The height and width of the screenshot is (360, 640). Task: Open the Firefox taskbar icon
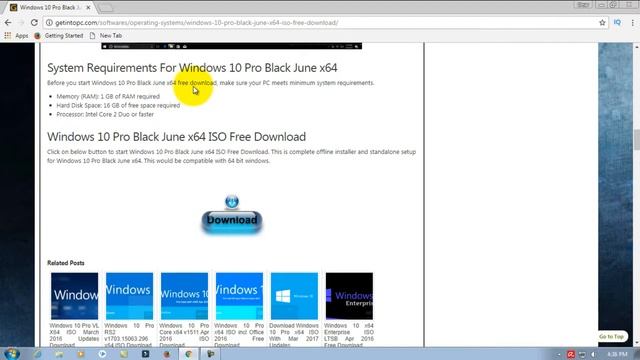167,354
